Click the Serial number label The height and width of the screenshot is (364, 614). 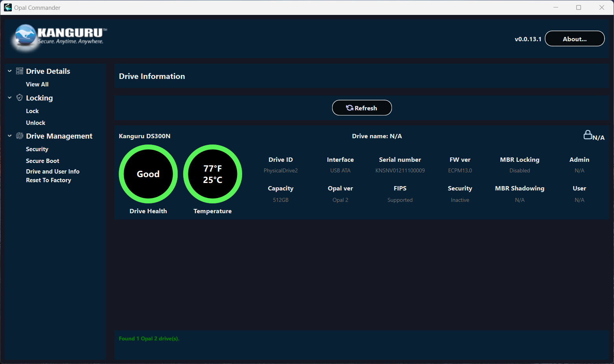(400, 160)
